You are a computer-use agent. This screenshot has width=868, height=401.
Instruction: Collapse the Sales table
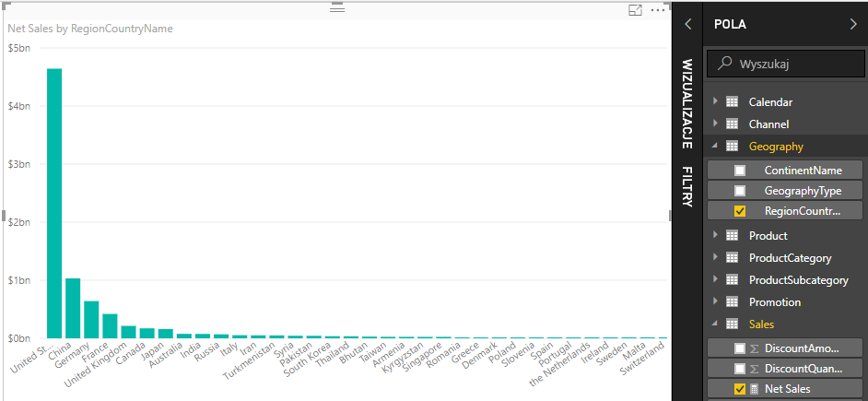click(x=715, y=324)
